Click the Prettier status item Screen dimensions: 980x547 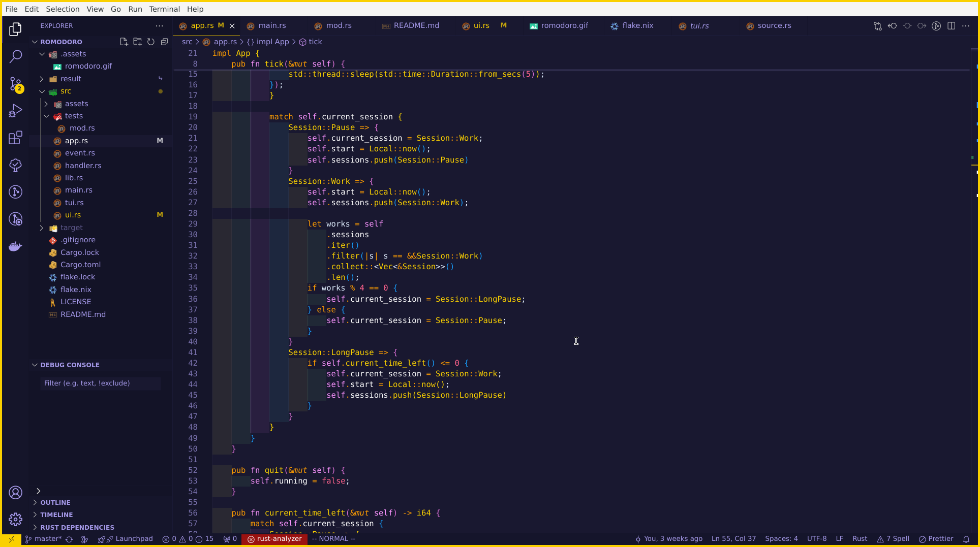[936, 539]
